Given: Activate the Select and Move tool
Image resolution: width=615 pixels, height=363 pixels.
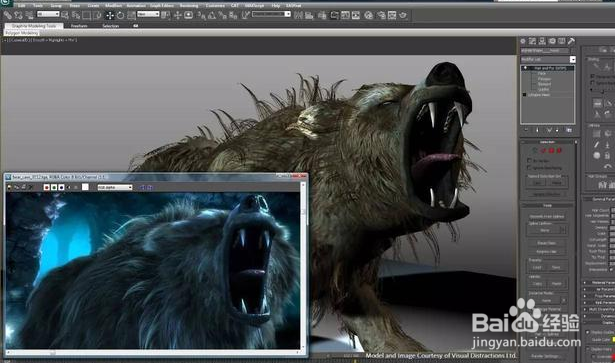Looking at the screenshot, I should click(x=109, y=15).
